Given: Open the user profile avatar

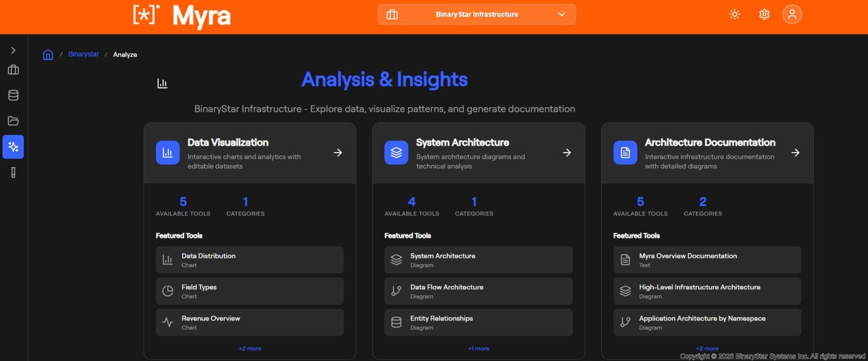Looking at the screenshot, I should [792, 15].
